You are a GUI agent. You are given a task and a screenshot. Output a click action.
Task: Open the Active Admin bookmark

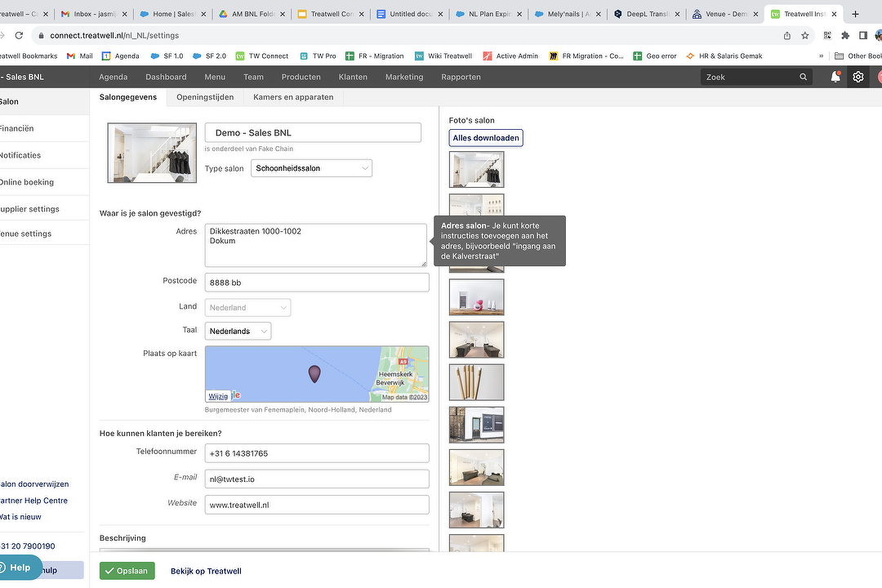pos(510,56)
